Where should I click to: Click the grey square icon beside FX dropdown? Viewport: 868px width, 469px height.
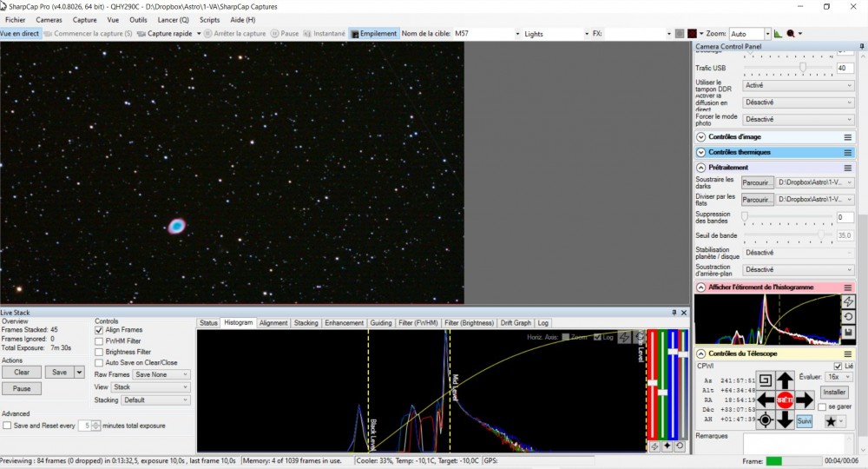tap(680, 34)
